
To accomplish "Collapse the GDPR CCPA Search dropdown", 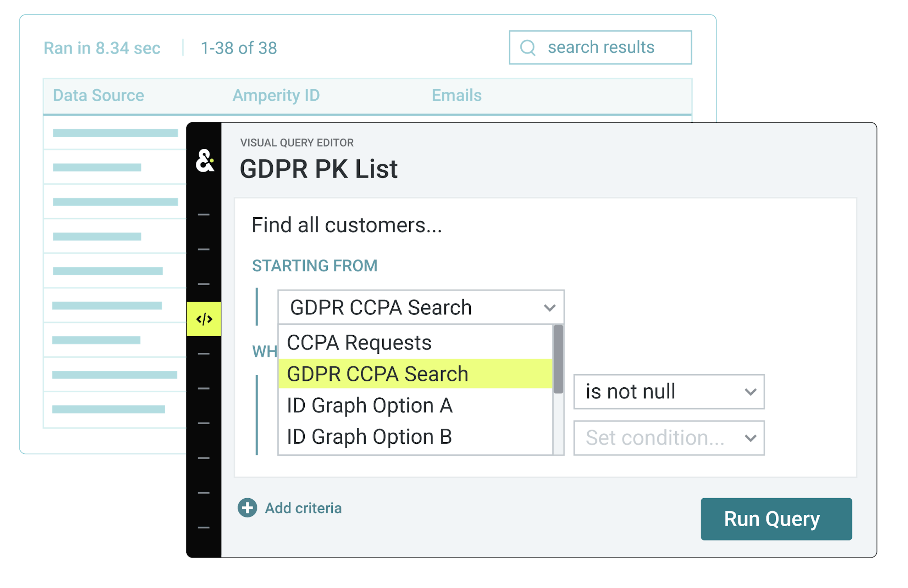I will pyautogui.click(x=549, y=307).
